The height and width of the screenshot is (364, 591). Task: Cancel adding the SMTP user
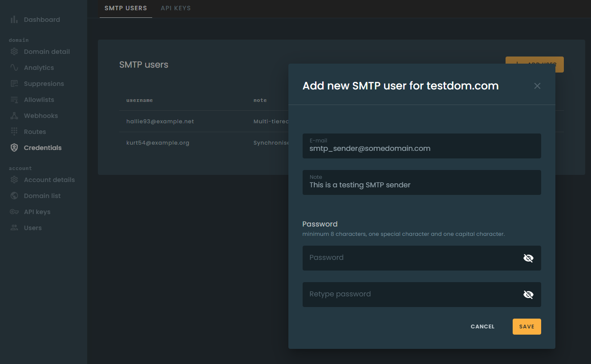click(x=482, y=326)
